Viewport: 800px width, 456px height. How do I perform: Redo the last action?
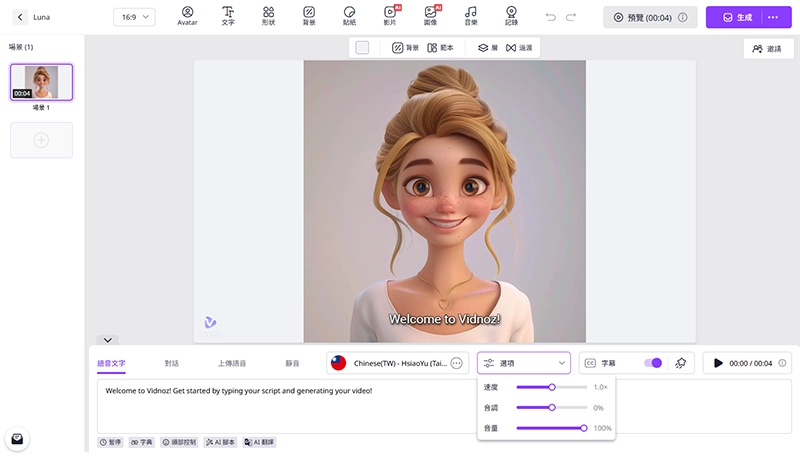coord(571,17)
